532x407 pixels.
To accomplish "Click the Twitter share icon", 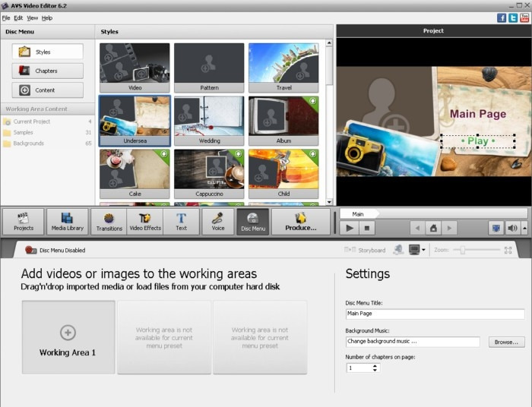I will 513,17.
